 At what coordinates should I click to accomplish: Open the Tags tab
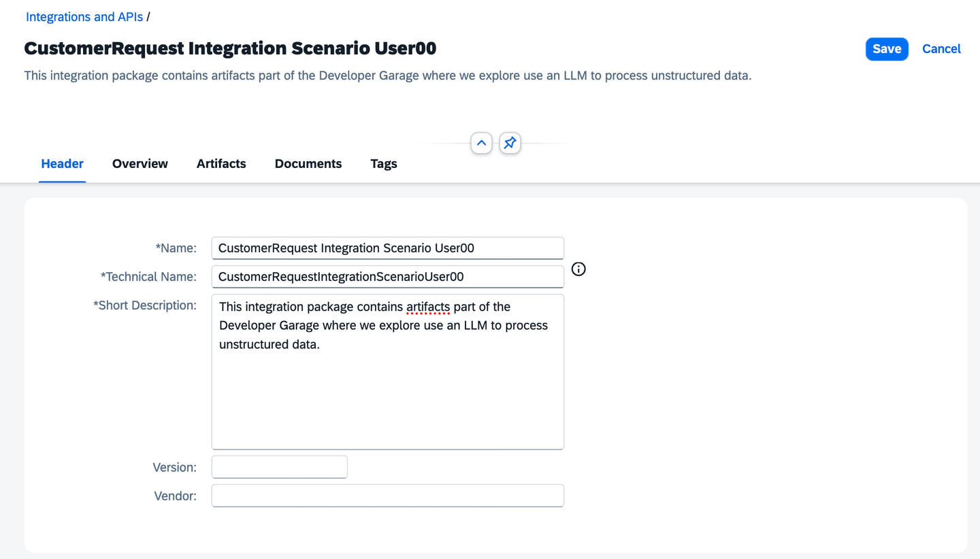click(x=384, y=164)
